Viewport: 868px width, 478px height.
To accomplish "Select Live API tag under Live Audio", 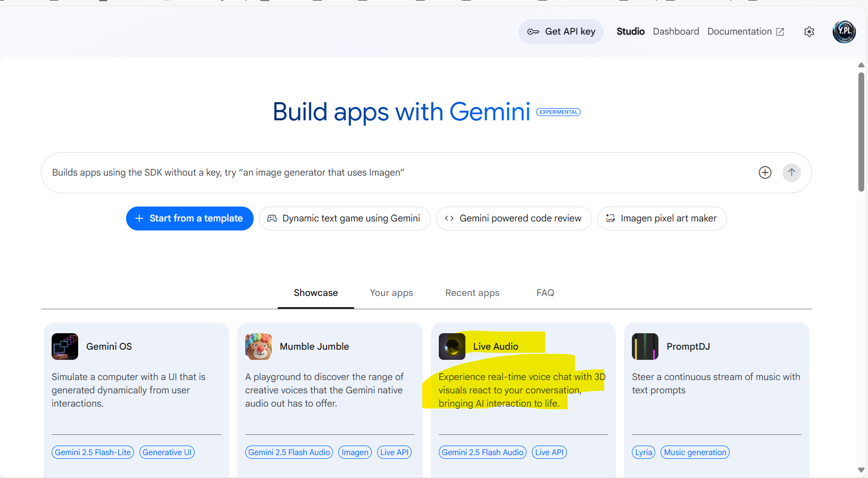I will [x=549, y=452].
